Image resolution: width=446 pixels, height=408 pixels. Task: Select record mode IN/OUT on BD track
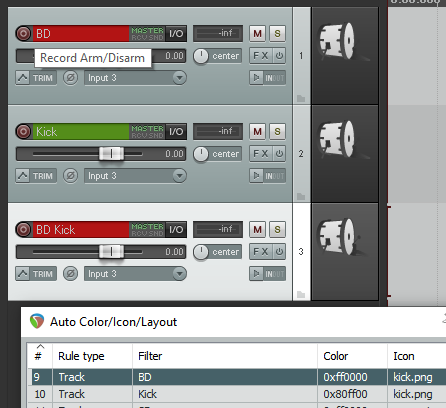(274, 78)
